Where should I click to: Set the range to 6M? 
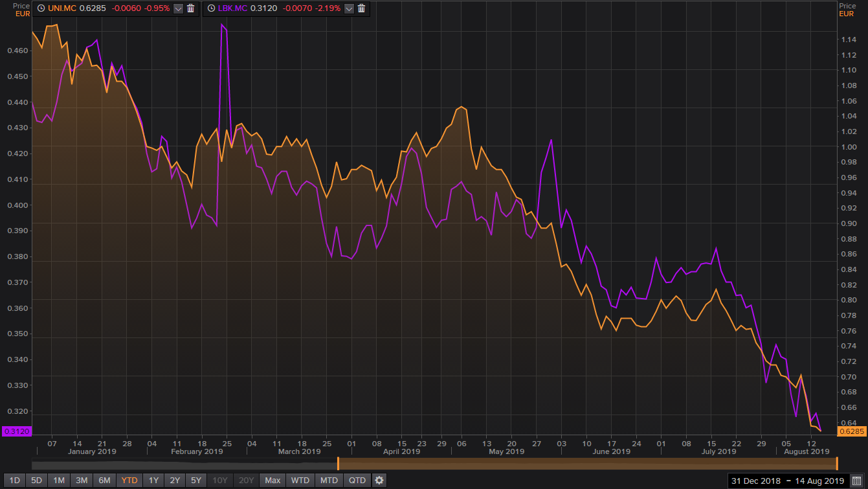click(104, 481)
